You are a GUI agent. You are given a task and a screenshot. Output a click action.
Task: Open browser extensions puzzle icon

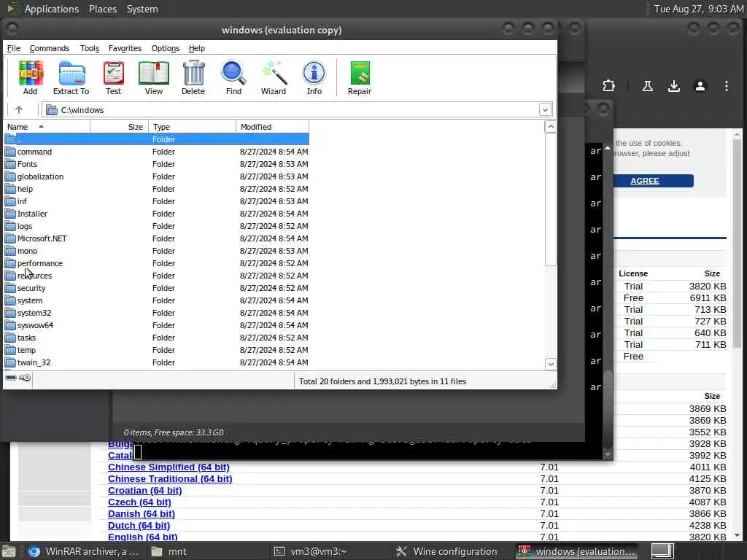[x=608, y=86]
